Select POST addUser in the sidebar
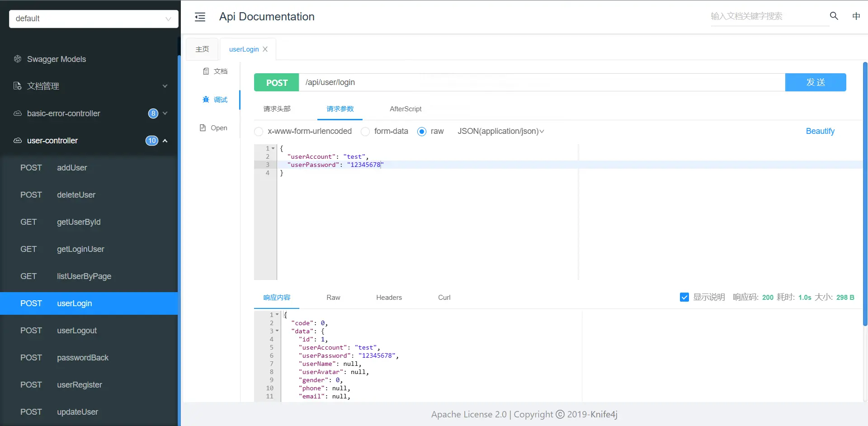868x426 pixels. pyautogui.click(x=89, y=168)
